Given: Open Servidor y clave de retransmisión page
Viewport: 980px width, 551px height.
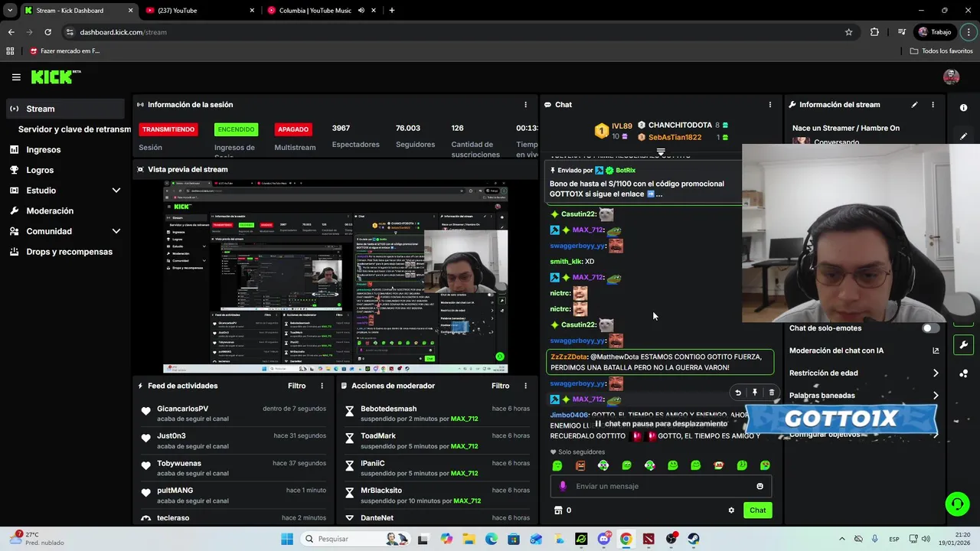Looking at the screenshot, I should (74, 129).
